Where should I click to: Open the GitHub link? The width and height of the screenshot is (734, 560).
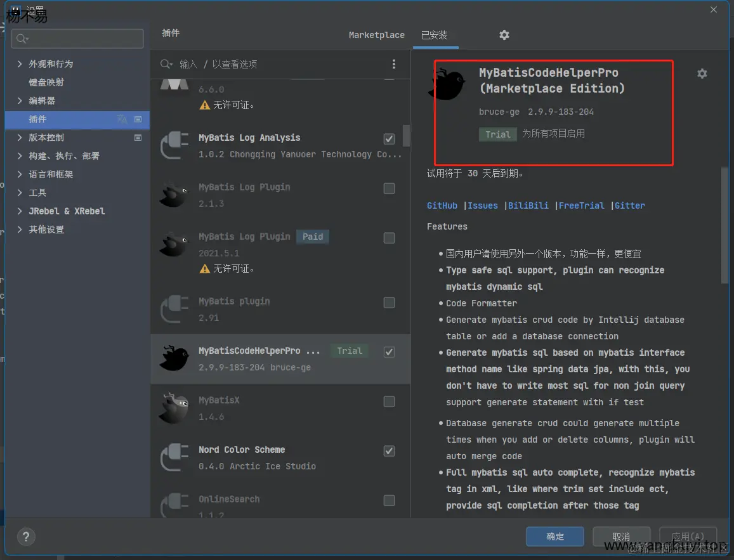442,205
